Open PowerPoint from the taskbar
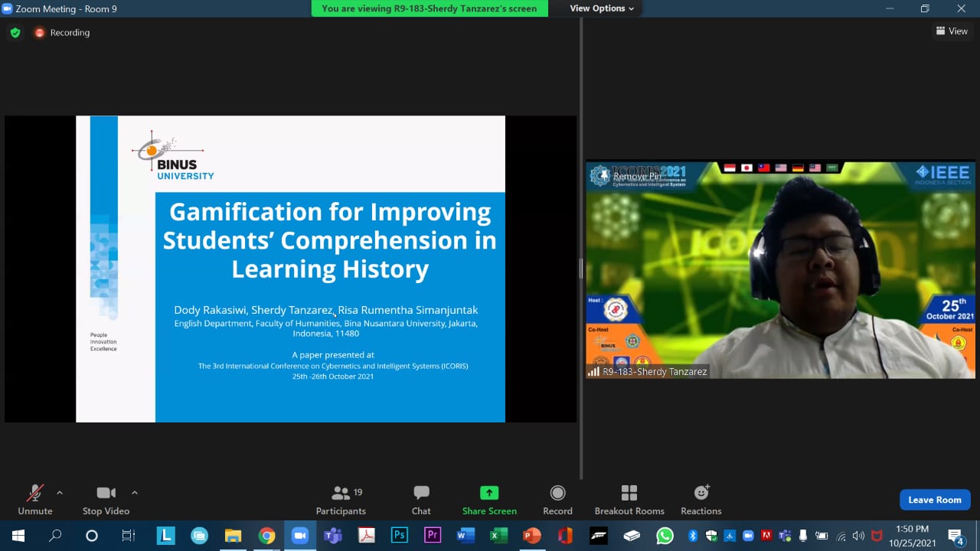980x551 pixels. pos(531,536)
